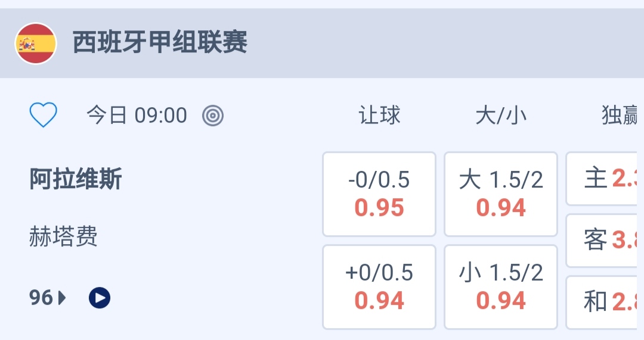Choose the 主 home win odds
Viewport: 644px width, 340px height.
604,179
